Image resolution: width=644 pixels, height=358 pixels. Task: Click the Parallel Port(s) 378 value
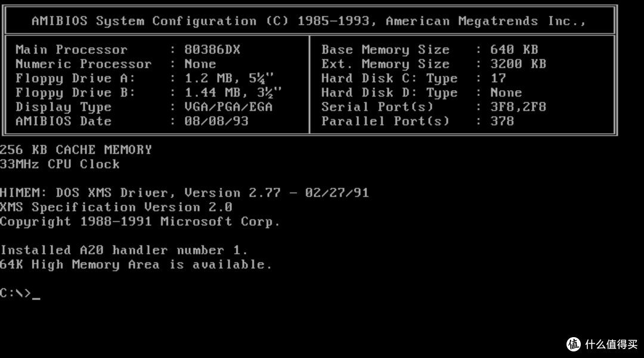[502, 121]
